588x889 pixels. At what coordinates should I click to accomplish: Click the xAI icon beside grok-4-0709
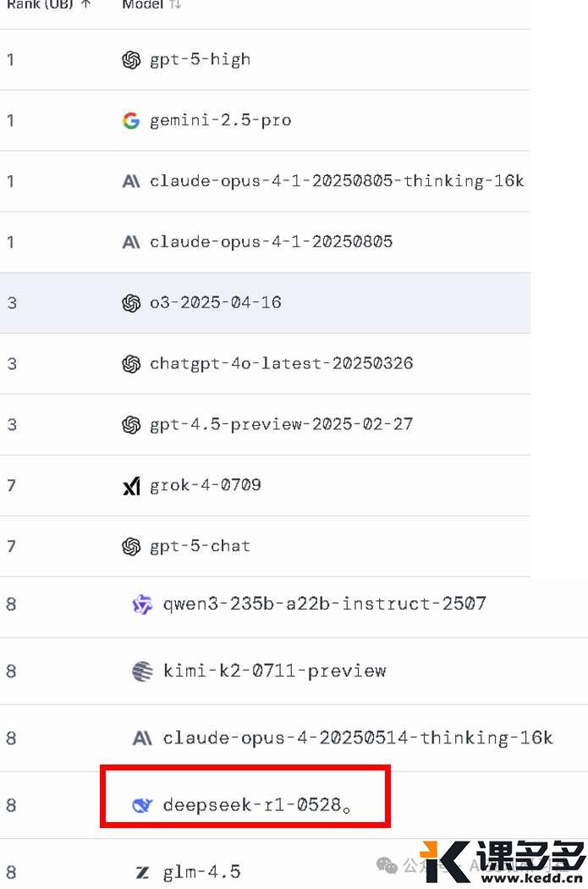[x=131, y=486]
